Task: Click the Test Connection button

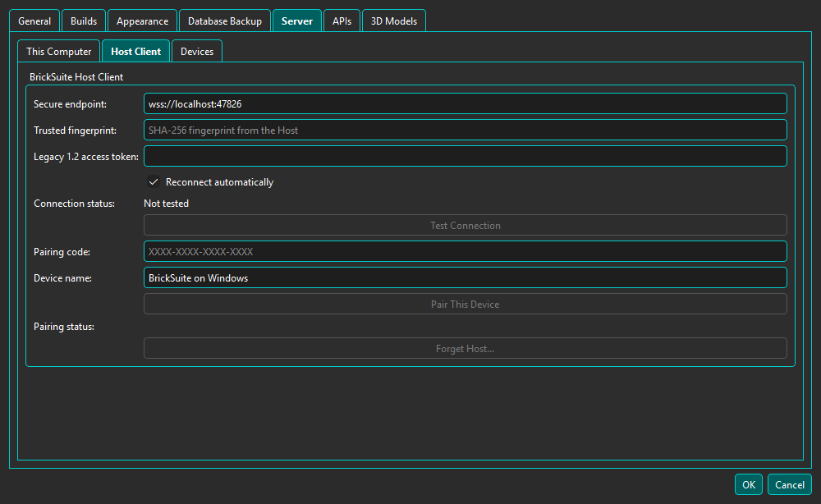Action: 465,225
